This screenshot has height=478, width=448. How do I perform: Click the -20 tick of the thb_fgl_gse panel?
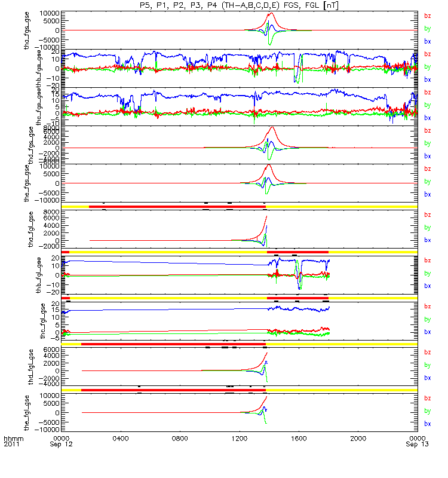(x=51, y=292)
